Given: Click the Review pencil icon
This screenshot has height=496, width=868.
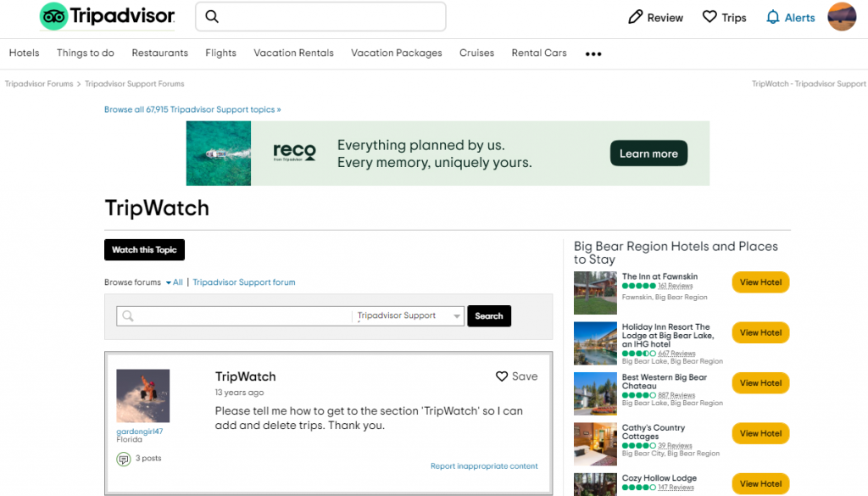Looking at the screenshot, I should click(636, 17).
